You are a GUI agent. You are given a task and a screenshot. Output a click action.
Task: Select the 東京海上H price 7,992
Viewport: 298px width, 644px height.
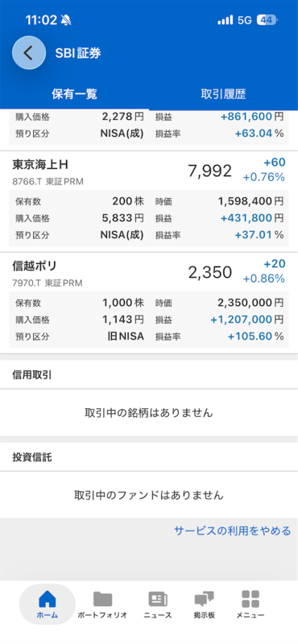point(210,171)
